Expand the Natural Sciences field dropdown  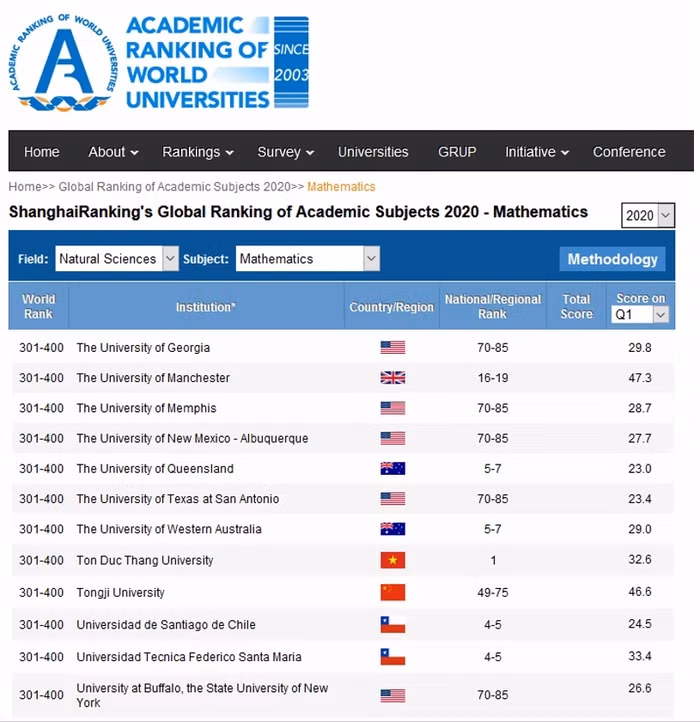point(117,259)
